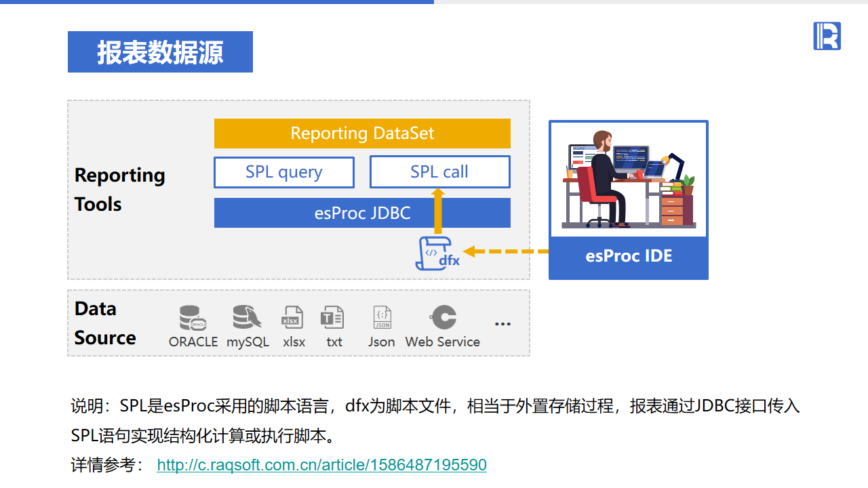Click the dfx script file icon

[437, 253]
